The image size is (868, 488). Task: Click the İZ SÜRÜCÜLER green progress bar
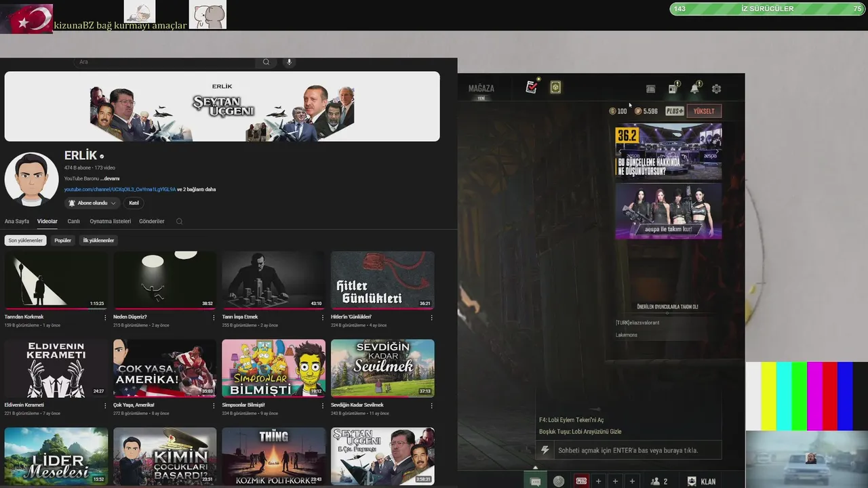point(767,9)
